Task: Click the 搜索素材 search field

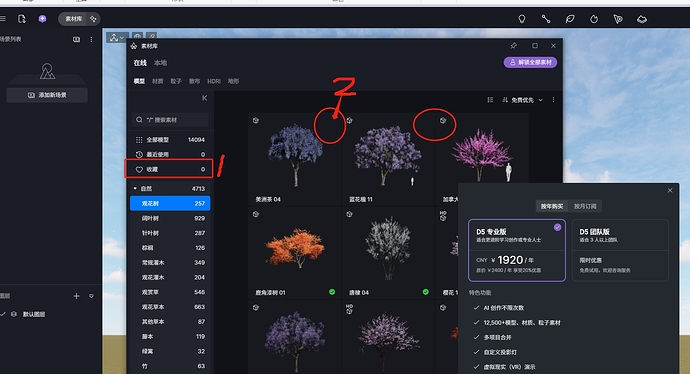Action: pos(170,120)
